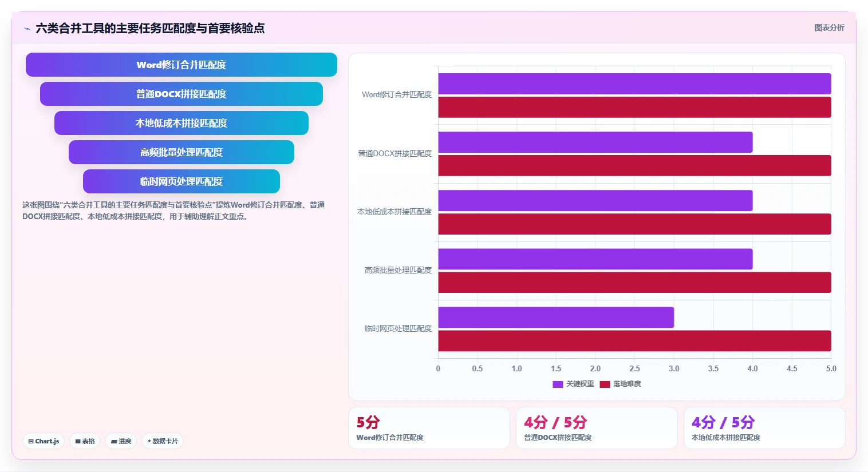
Task: Click the x-axis tick value 2.5
Action: [634, 368]
